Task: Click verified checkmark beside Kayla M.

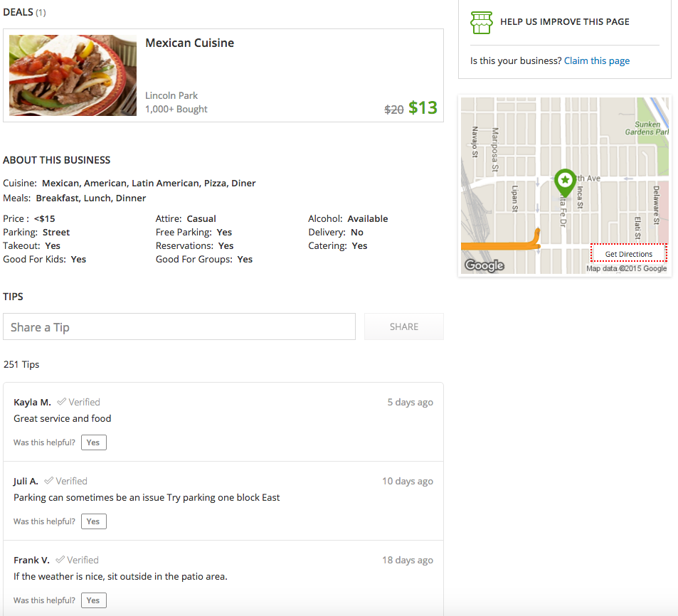Action: click(61, 402)
